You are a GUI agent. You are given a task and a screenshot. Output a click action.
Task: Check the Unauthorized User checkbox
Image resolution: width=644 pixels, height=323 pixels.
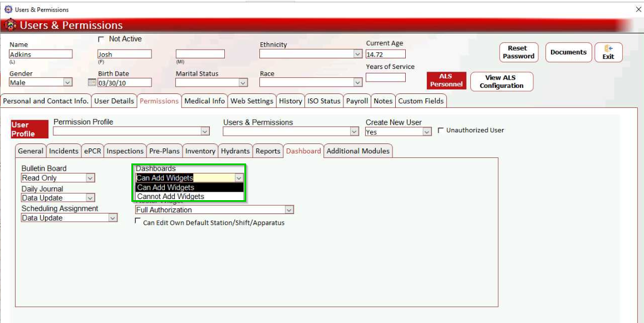[441, 131]
